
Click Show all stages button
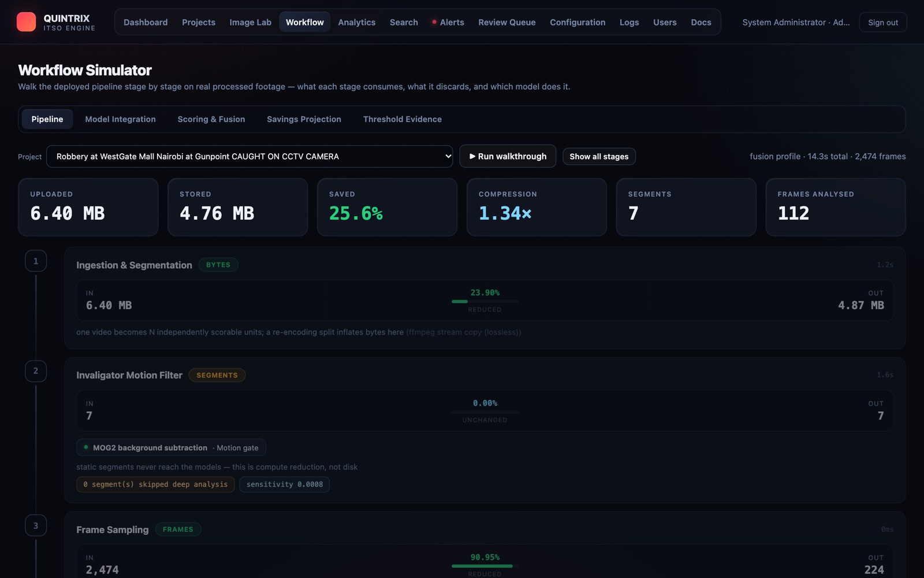599,157
